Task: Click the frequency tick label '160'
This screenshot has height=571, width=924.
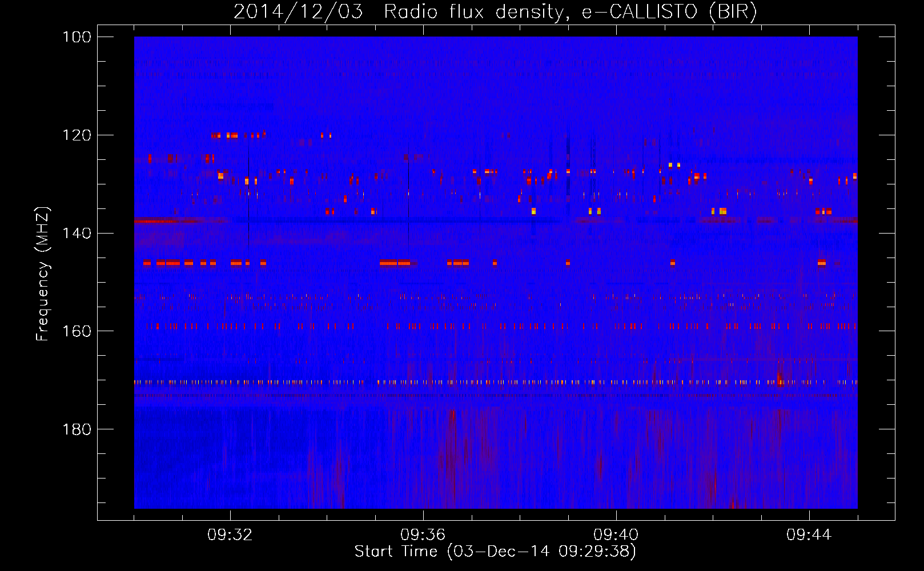Action: click(76, 331)
